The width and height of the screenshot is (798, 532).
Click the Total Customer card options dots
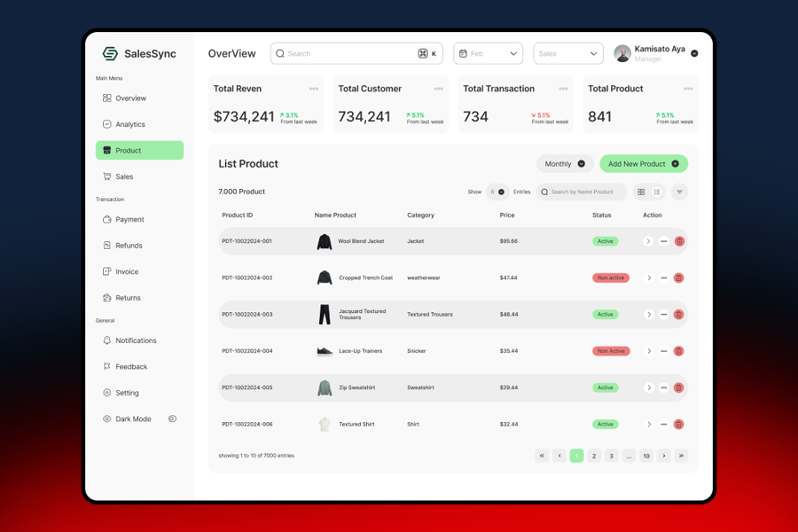click(438, 89)
